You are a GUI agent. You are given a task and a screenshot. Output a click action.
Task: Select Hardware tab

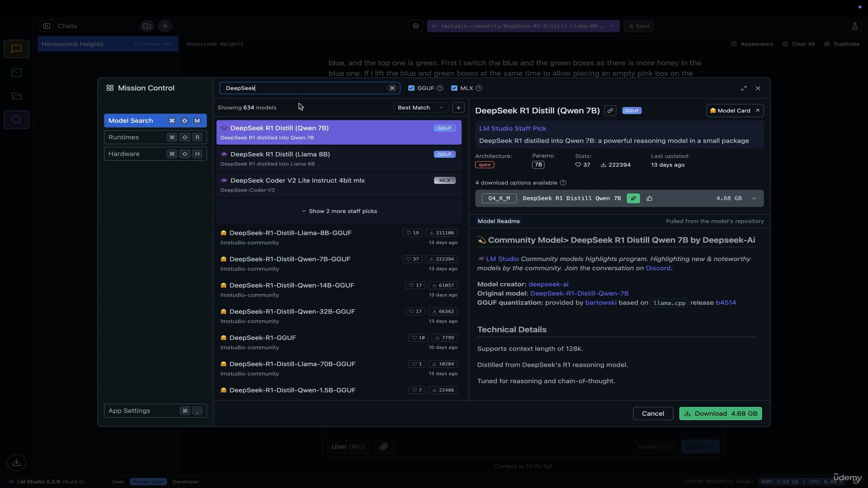click(x=155, y=154)
